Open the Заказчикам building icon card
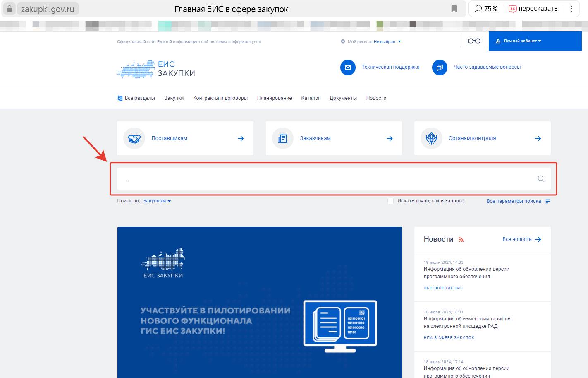 [333, 138]
